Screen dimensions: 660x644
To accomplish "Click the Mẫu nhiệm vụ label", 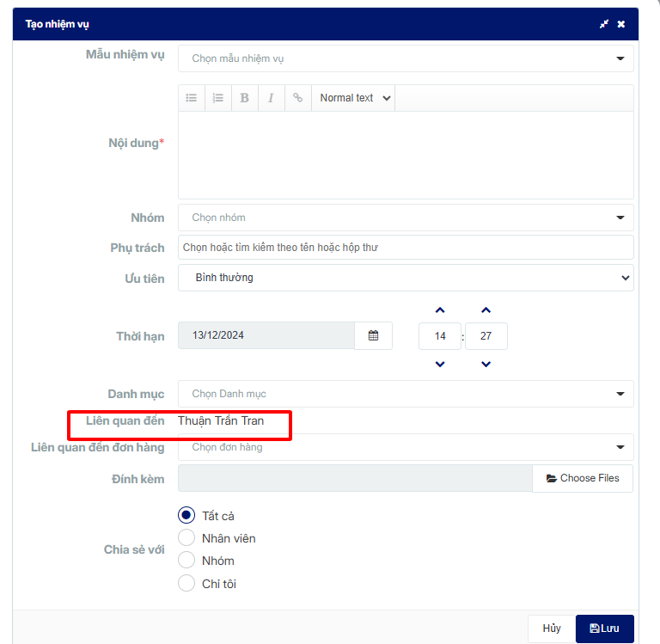I will point(125,55).
